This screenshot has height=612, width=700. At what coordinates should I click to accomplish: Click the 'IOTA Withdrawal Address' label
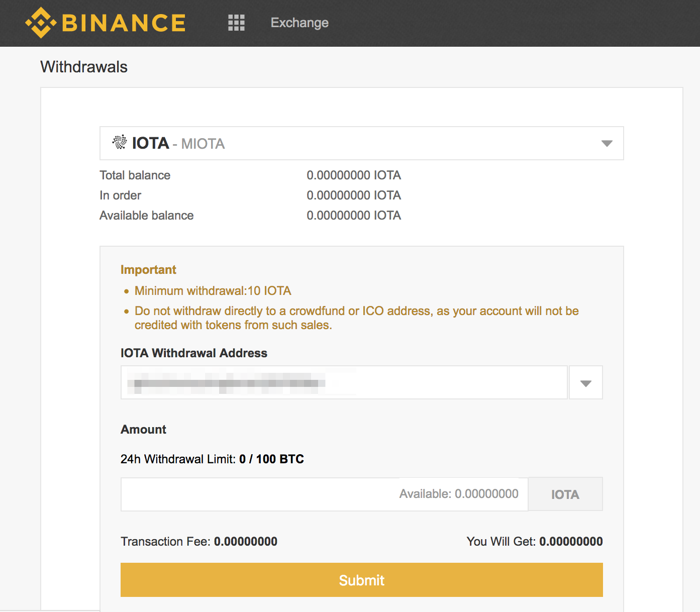[x=194, y=353]
